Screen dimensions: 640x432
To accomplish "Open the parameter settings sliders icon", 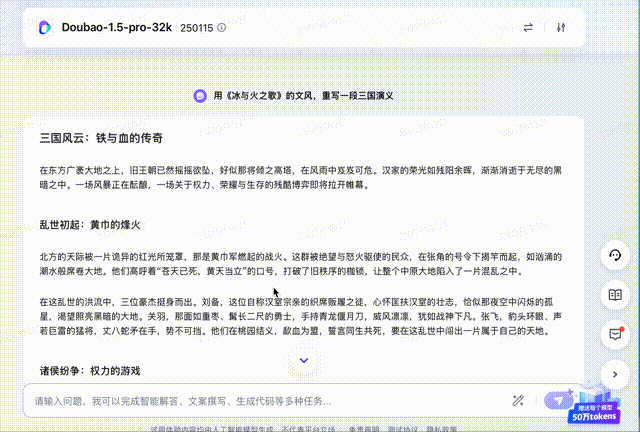I will click(x=561, y=27).
